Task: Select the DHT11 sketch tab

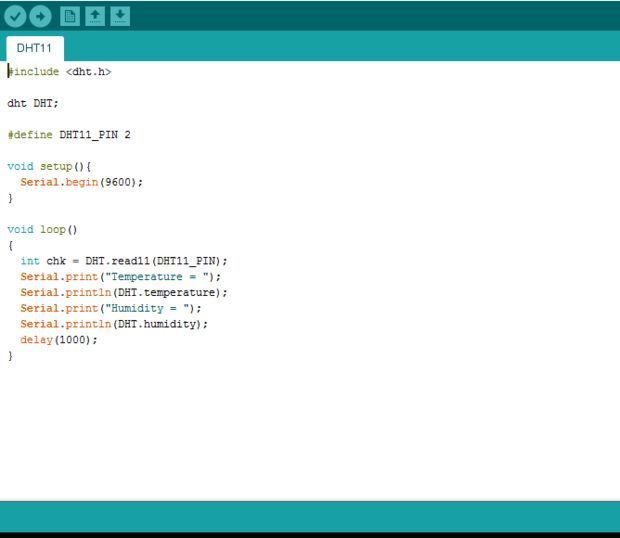Action: pos(35,48)
